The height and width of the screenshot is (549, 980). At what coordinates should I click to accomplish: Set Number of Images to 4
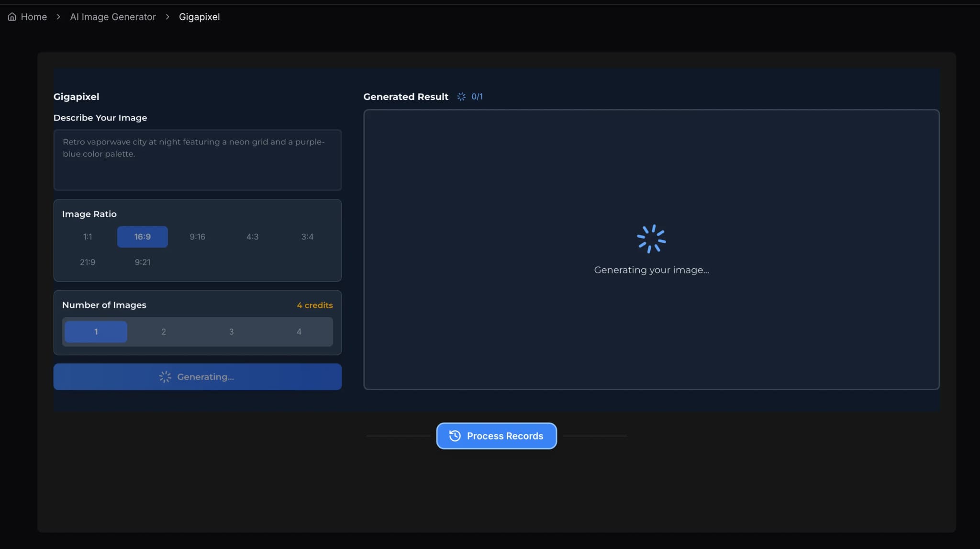299,331
